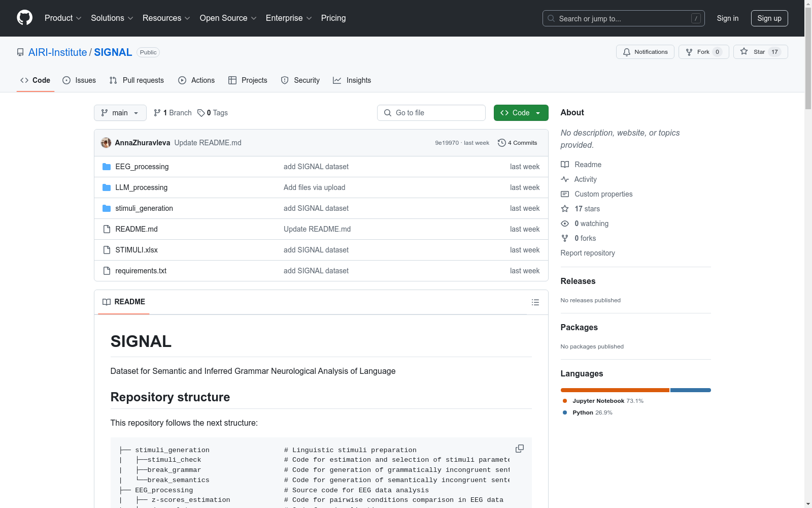Click the magnifier icon in Go to file

[x=388, y=113]
